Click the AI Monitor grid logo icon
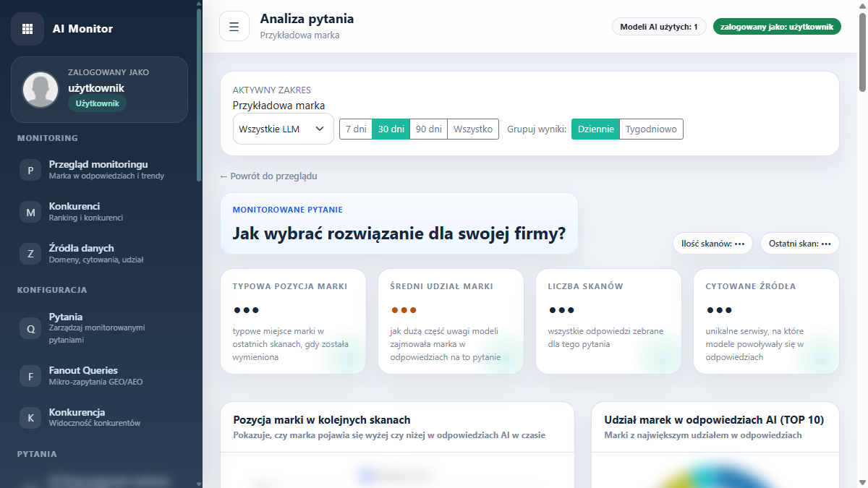This screenshot has height=488, width=868. [27, 29]
